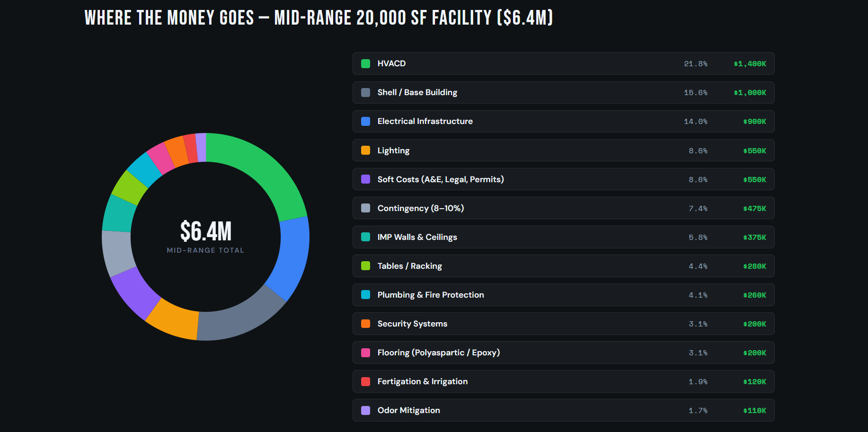The image size is (868, 432).
Task: Click the 4.1% Plumbing percentage
Action: (x=698, y=295)
